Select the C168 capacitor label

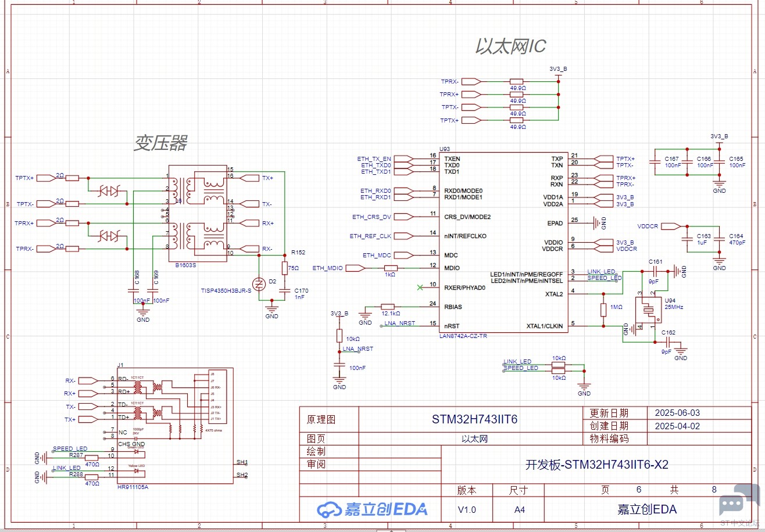[137, 277]
